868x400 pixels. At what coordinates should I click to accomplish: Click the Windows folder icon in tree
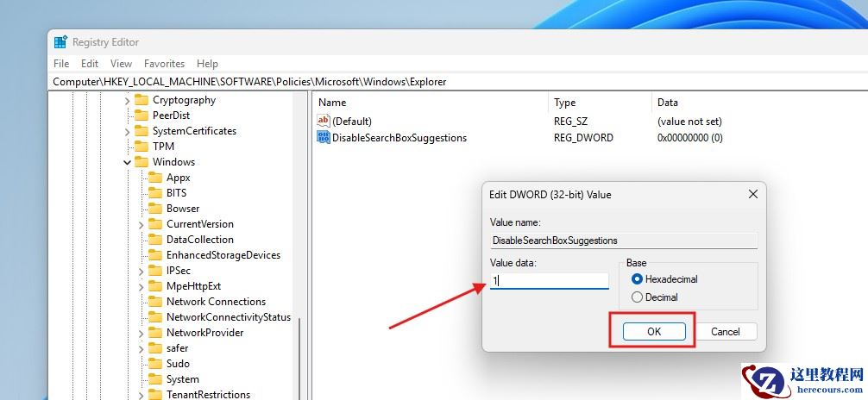click(x=142, y=162)
